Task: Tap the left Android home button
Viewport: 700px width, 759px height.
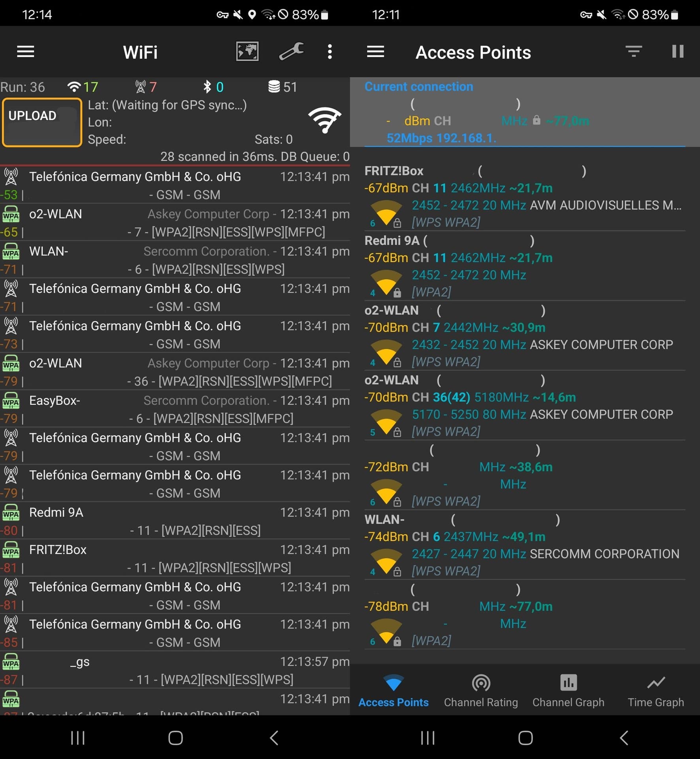Action: 175,738
